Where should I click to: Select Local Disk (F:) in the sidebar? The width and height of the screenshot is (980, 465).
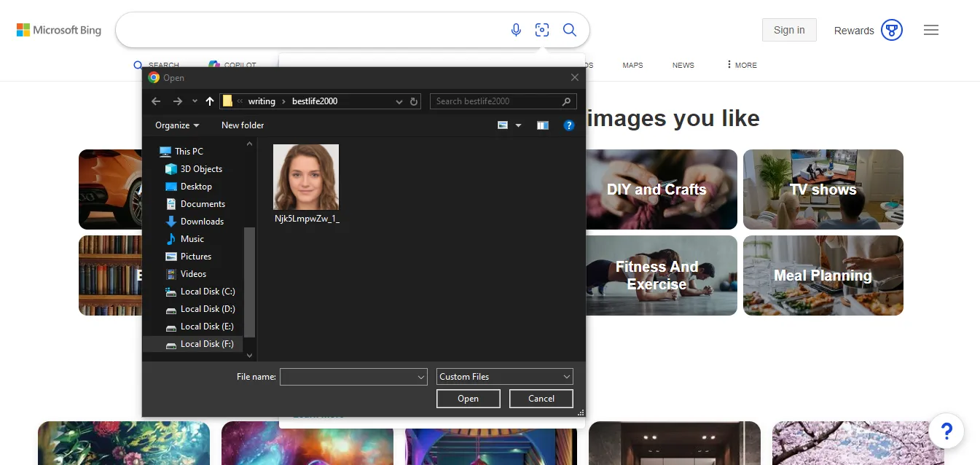207,343
